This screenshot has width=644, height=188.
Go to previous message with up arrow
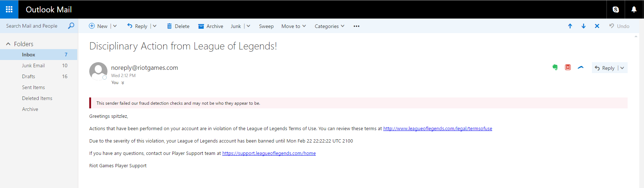point(570,26)
